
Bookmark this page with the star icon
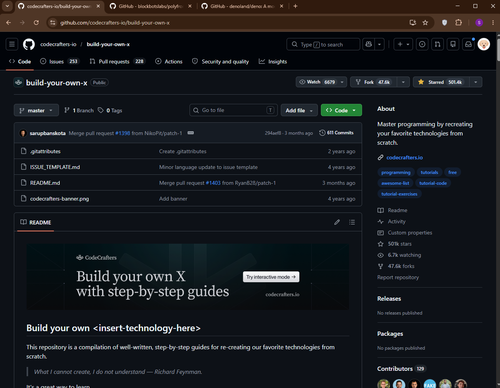point(425,23)
